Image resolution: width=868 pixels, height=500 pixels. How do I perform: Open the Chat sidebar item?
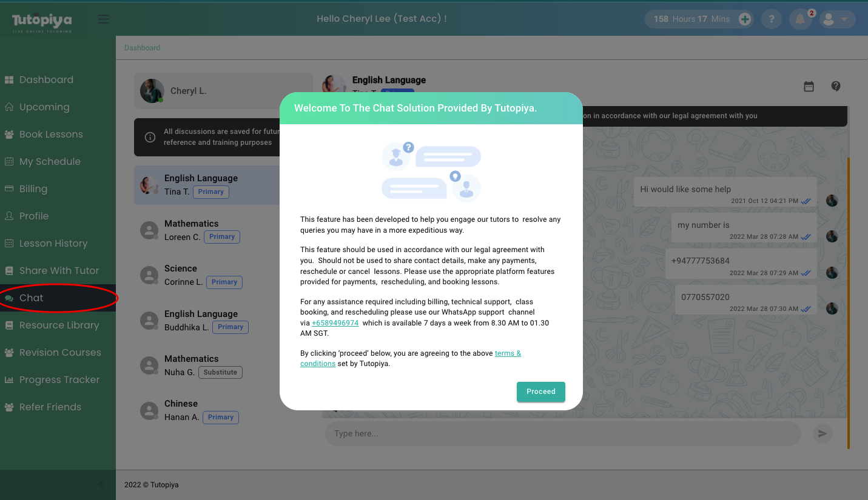pos(32,298)
